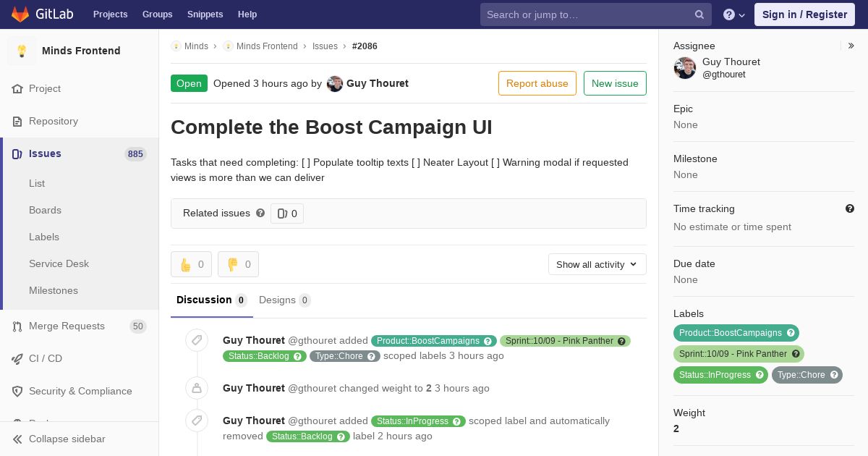Open the Service Desk link
This screenshot has width=868, height=456.
pos(59,263)
